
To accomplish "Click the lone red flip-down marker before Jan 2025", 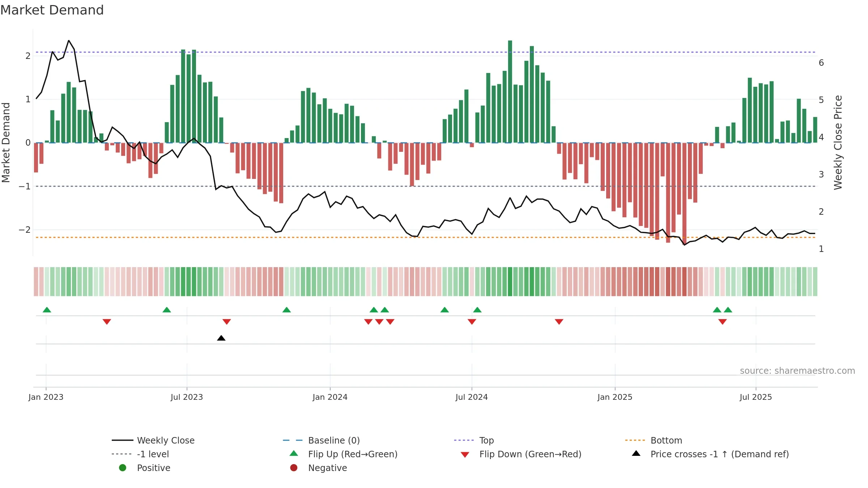I will point(559,322).
